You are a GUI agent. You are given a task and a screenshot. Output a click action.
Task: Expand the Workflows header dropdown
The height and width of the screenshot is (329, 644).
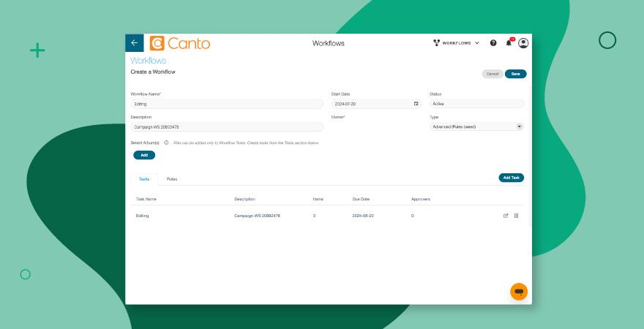(x=457, y=43)
